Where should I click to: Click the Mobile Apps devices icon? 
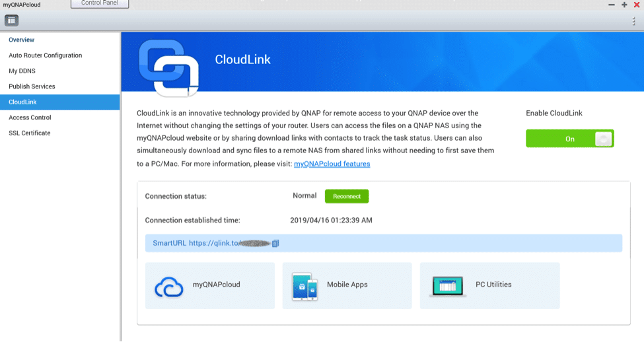point(304,287)
